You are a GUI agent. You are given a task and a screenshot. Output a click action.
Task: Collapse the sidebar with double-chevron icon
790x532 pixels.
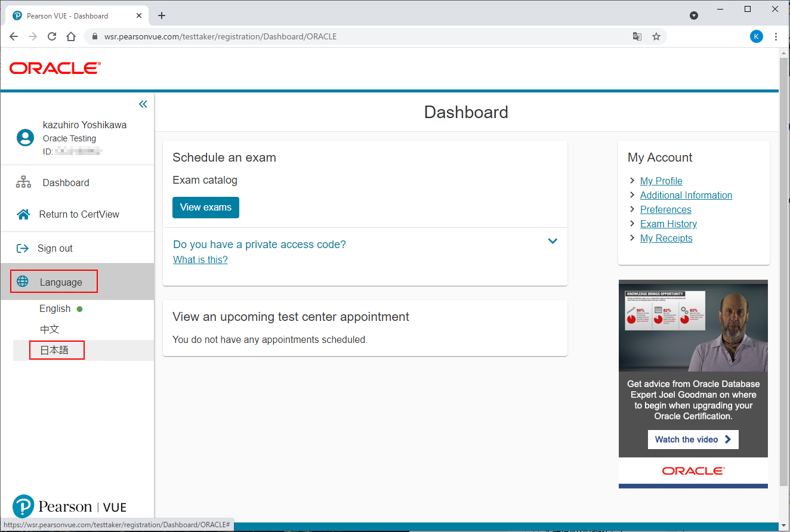pyautogui.click(x=143, y=104)
